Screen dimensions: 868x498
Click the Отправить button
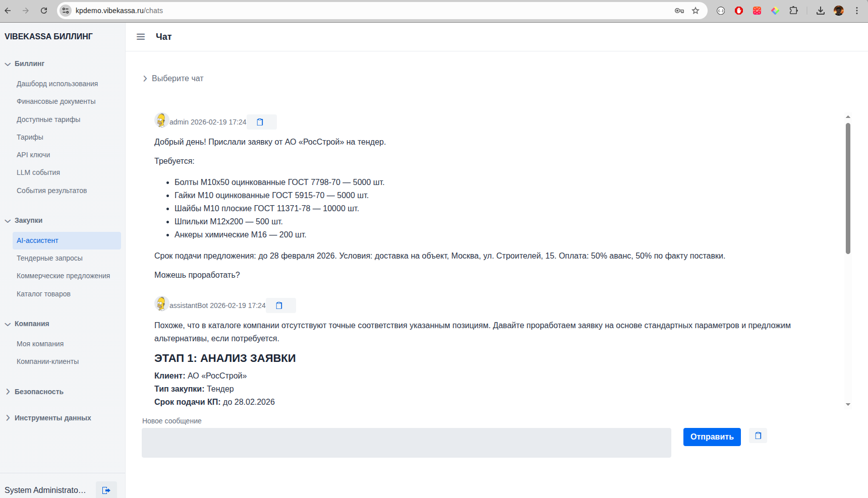(712, 437)
